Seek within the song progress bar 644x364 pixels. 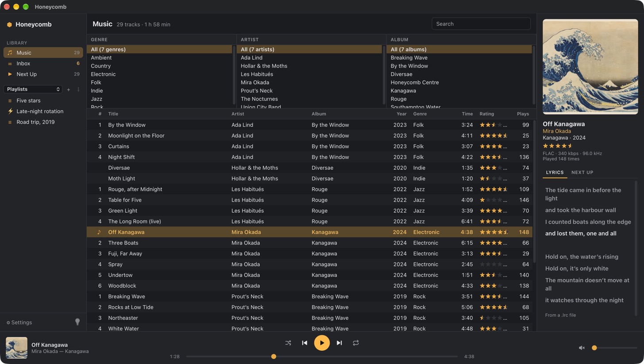(322, 356)
